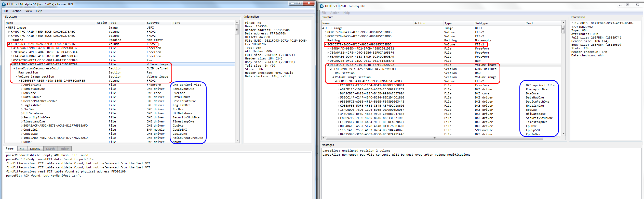The width and height of the screenshot is (644, 199).
Task: Click the Subtype column header in UEFITool NE
Action: click(159, 23)
